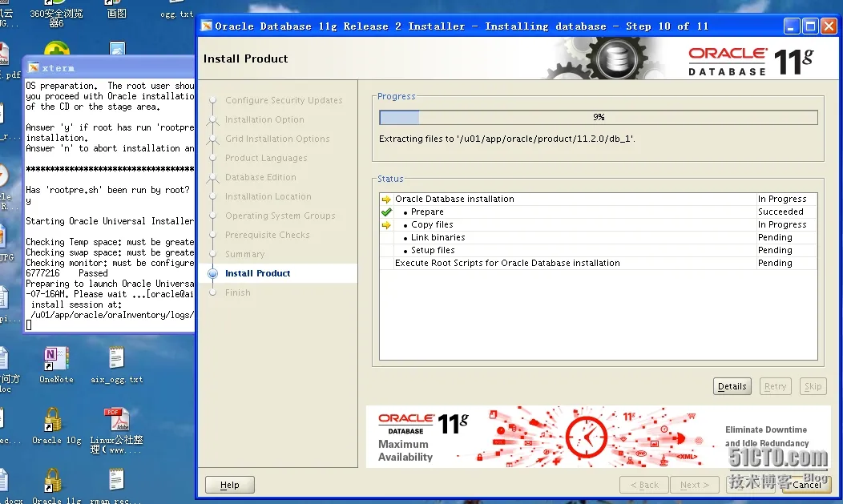843x504 pixels.
Task: Select Grid Installation Options step
Action: click(277, 139)
